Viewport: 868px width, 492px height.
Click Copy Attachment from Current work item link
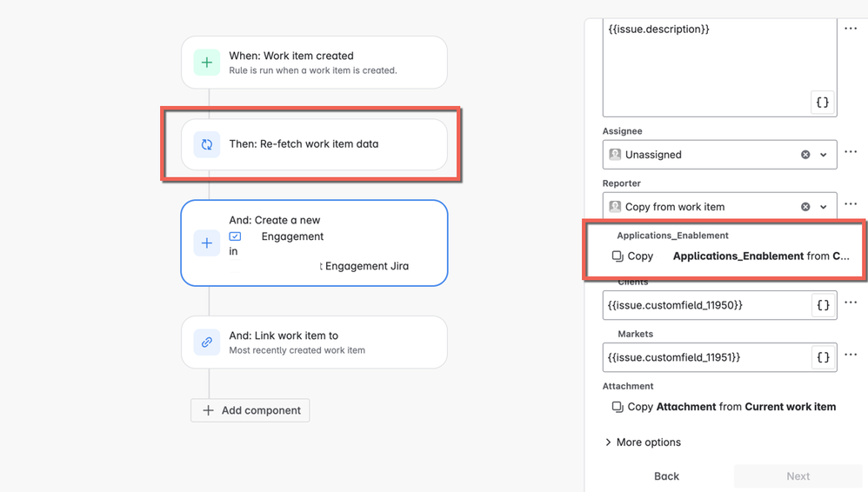[x=724, y=407]
